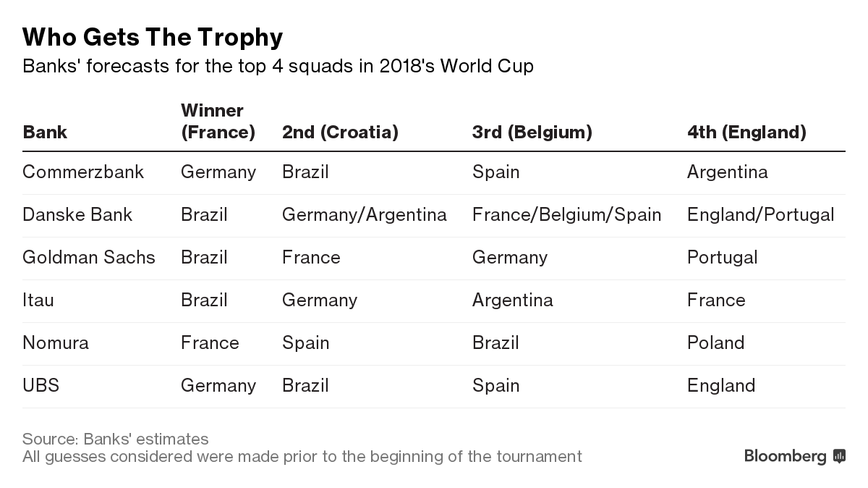Select Goldman Sachs' Portugal cell
Image resolution: width=868 pixels, height=488 pixels.
point(722,258)
